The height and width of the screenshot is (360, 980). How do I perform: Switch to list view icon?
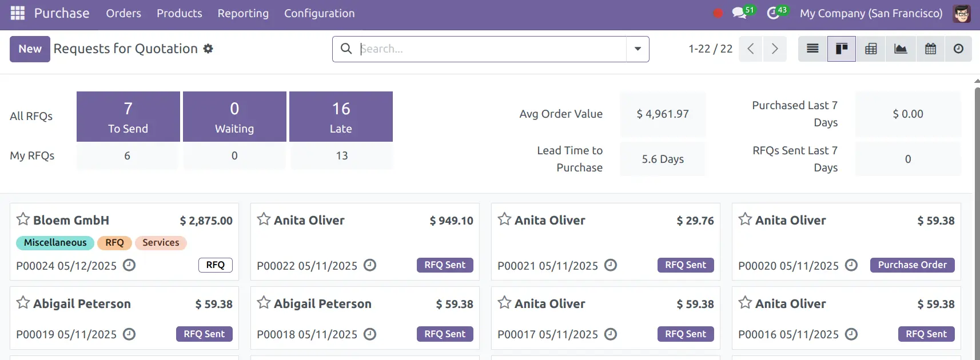(812, 49)
